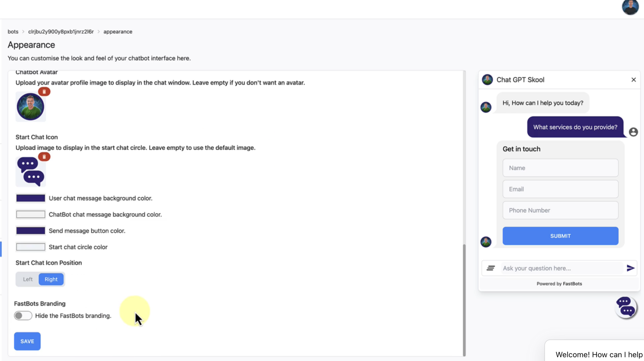Delete the chatbot avatar image

pos(44,92)
